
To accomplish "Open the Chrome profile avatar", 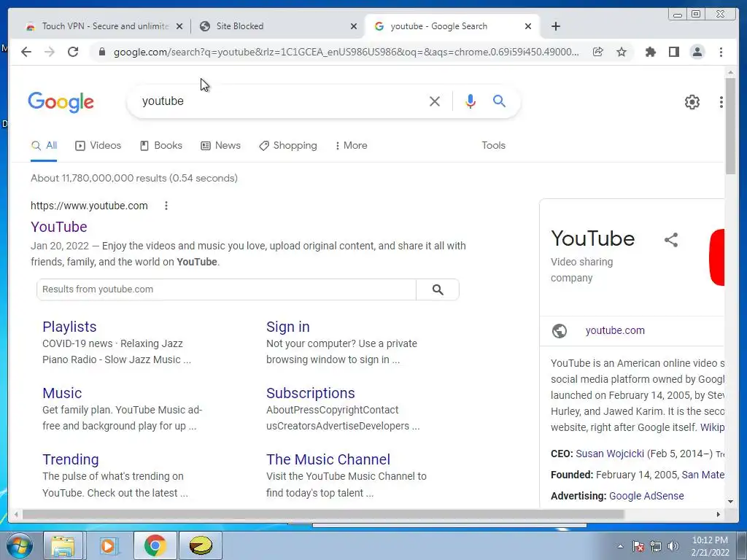I will 697,52.
